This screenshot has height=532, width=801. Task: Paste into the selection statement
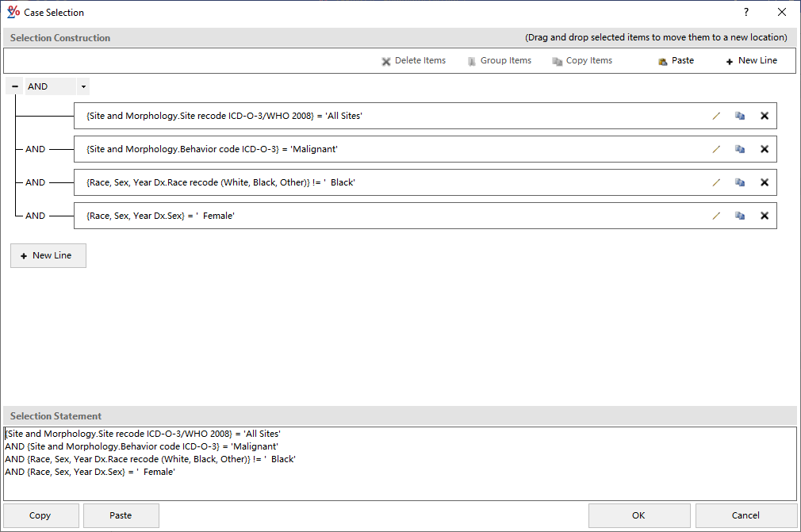point(121,515)
